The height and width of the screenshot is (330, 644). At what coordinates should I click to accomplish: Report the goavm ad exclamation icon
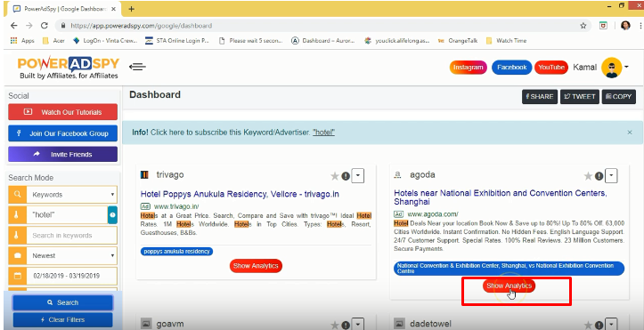pyautogui.click(x=346, y=325)
